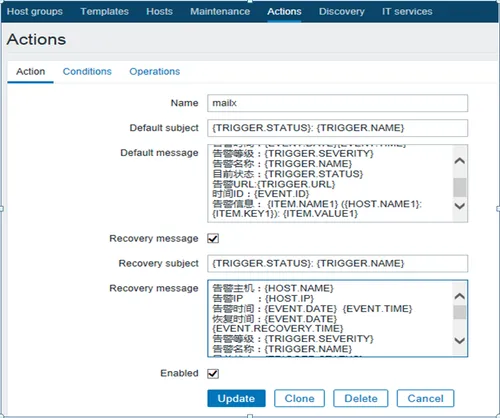
Task: Click the Default message scroll up arrow
Action: [x=460, y=161]
